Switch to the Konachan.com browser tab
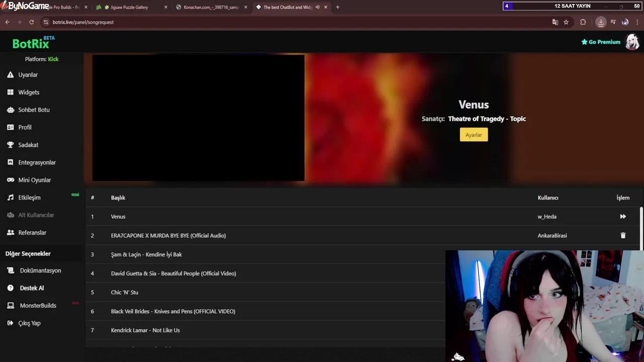644x362 pixels. point(211,7)
